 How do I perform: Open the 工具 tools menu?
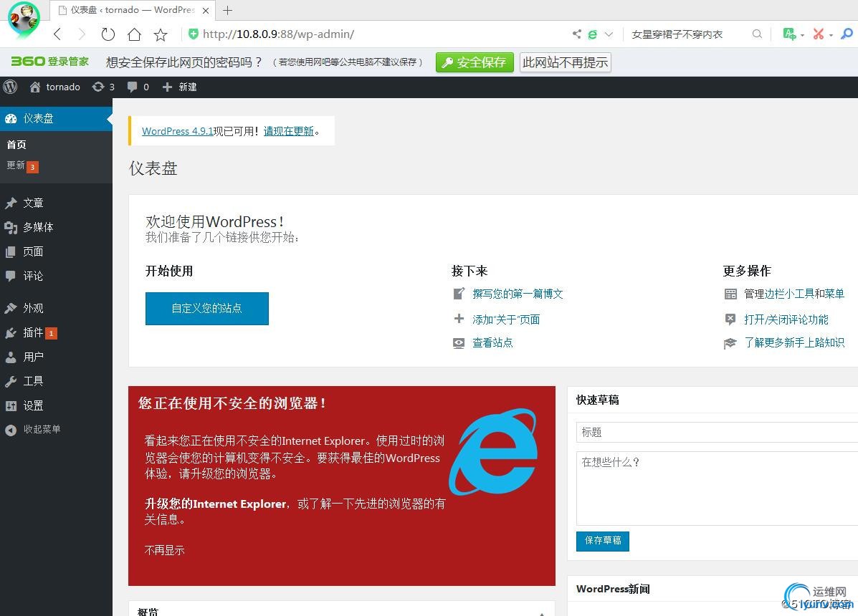point(56,381)
